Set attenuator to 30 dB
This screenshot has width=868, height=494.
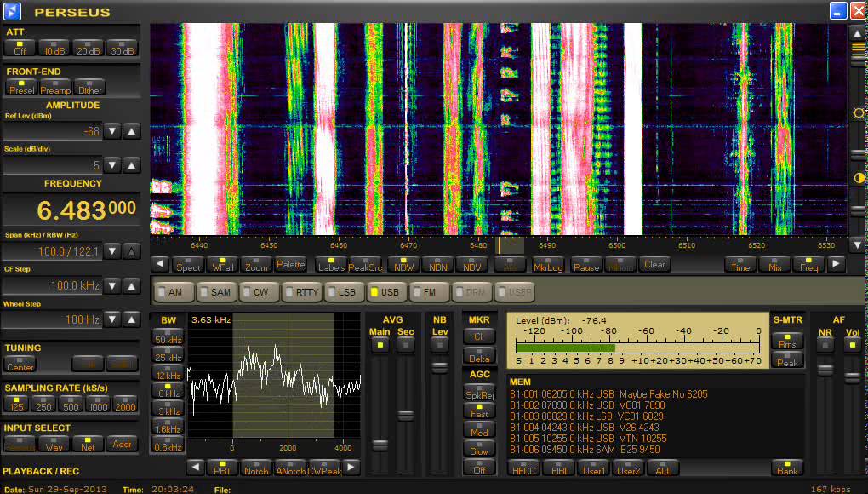point(123,48)
